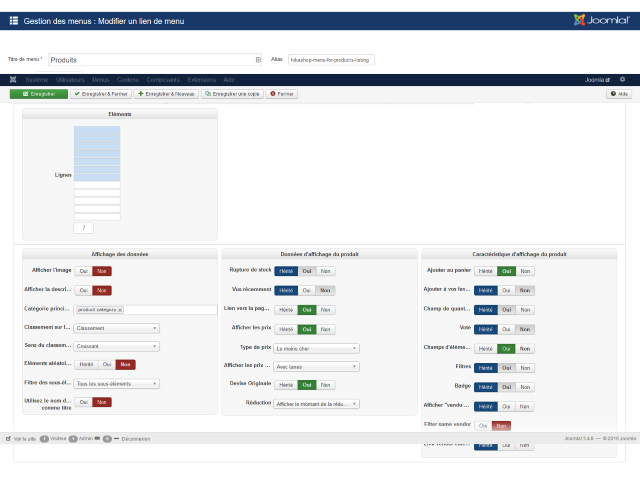Set Filter same vendor to Oui
This screenshot has height=489, width=640.
483,426
